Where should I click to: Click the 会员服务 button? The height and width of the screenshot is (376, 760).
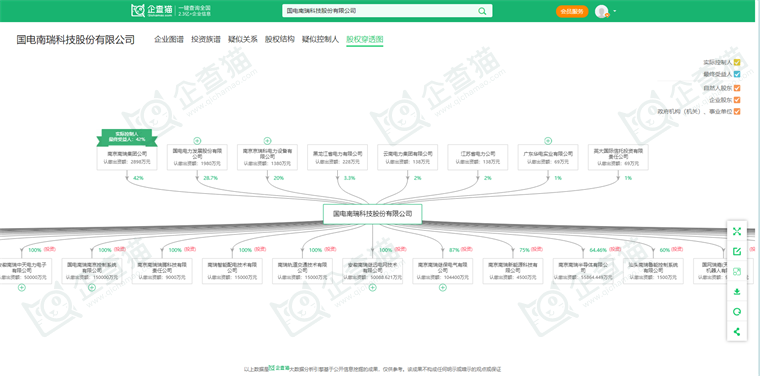(x=572, y=11)
